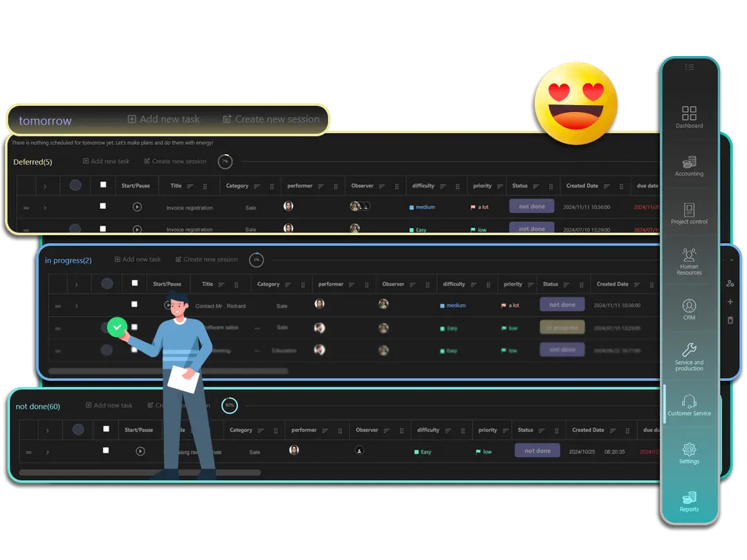Open the Human Resources icon
747x560 pixels.
tap(689, 254)
